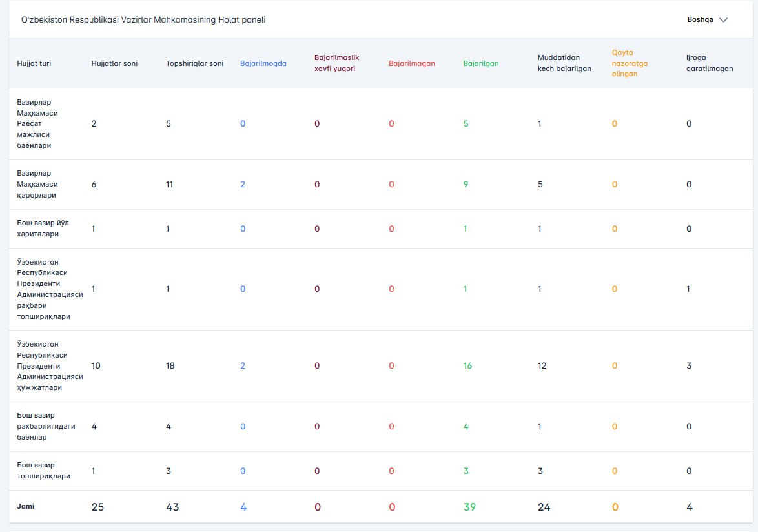Click the Hujjatlar soni column header
The image size is (758, 532).
click(x=114, y=63)
